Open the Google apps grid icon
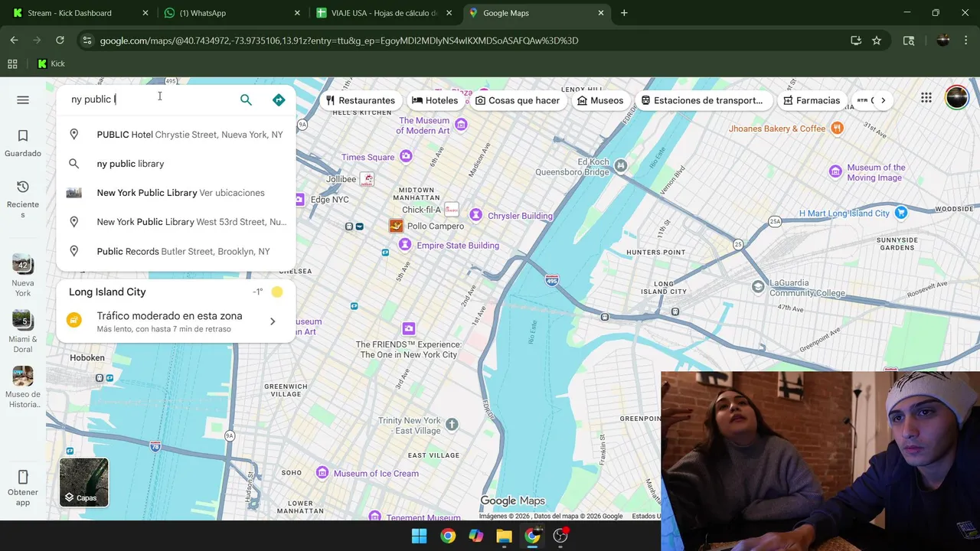The height and width of the screenshot is (551, 980). tap(926, 98)
